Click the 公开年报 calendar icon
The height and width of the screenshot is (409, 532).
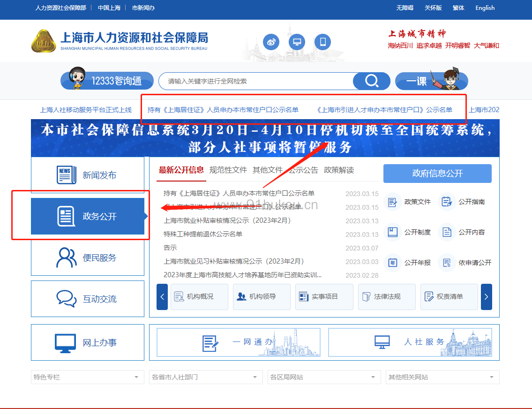pyautogui.click(x=392, y=263)
